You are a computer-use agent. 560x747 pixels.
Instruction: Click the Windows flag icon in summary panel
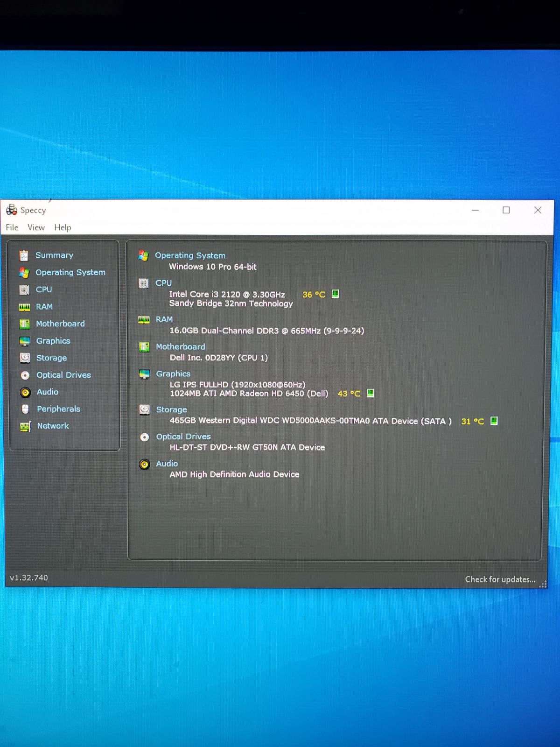click(x=143, y=255)
